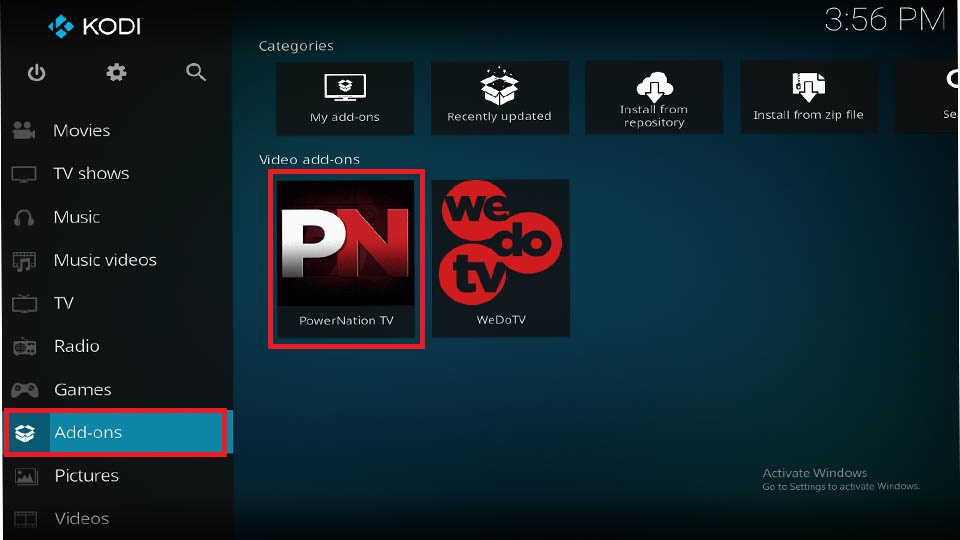Launch the PowerNation TV add-on thumbnail
This screenshot has height=540, width=960.
click(x=346, y=242)
